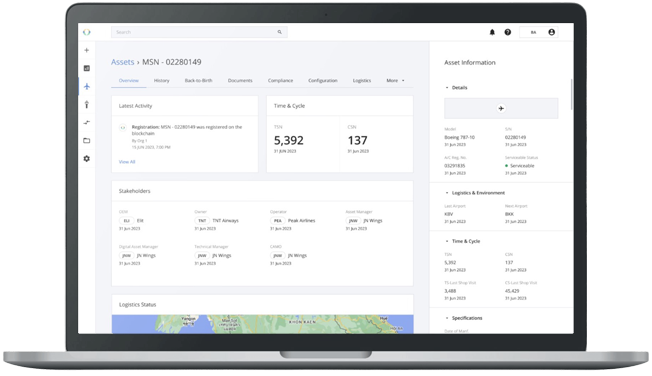Open the user account avatar icon
The height and width of the screenshot is (376, 652).
(x=551, y=32)
